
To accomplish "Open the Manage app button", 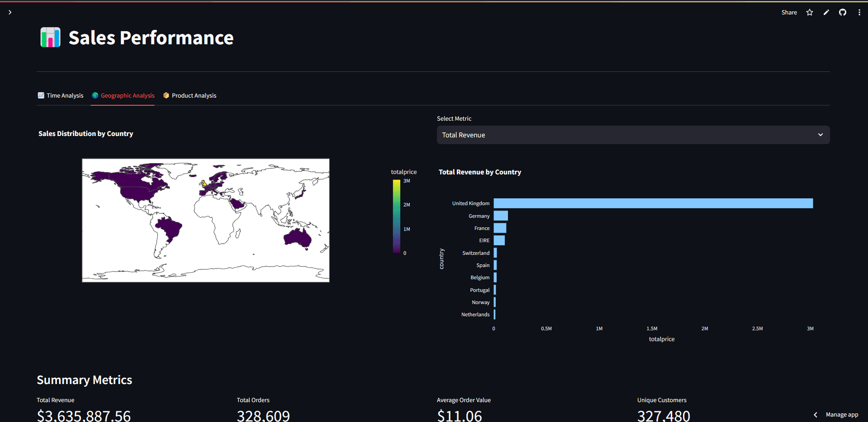I will click(x=842, y=414).
